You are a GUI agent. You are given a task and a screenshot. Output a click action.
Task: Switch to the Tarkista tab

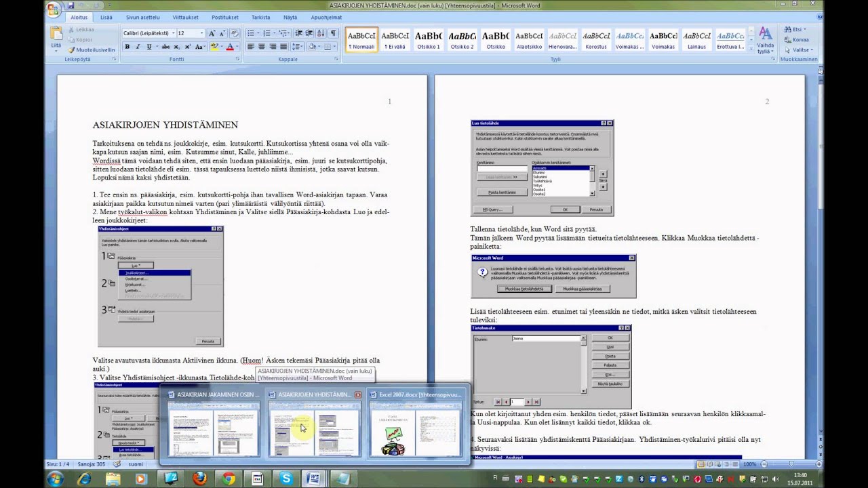pyautogui.click(x=260, y=17)
